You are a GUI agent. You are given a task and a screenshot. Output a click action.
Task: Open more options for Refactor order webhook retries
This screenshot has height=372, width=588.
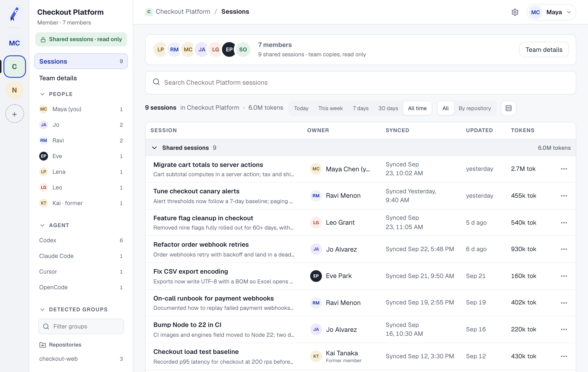pyautogui.click(x=564, y=249)
